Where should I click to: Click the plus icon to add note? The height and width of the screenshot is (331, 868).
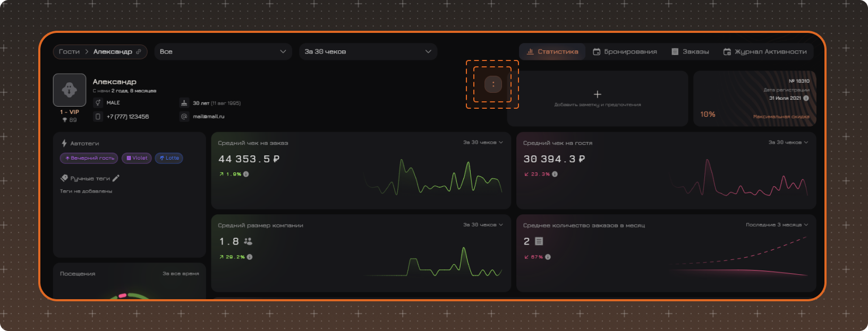[598, 94]
